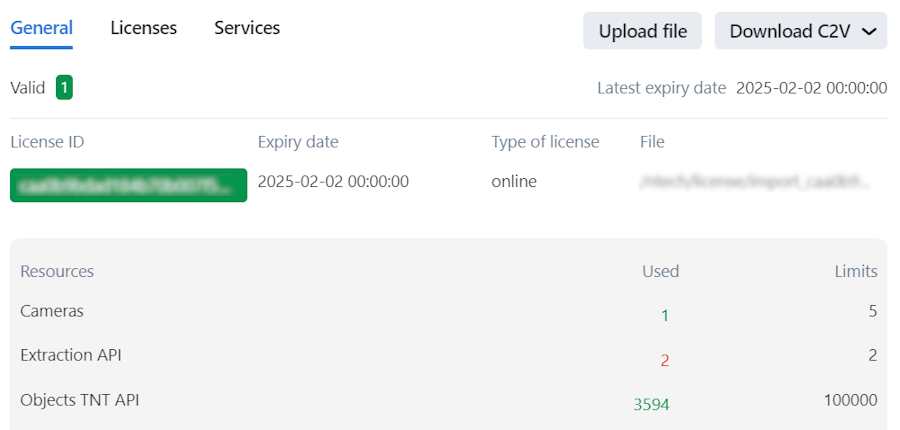Screen dimensions: 900x430
Task: Click the Latest expiry date value at top
Action: (x=811, y=88)
